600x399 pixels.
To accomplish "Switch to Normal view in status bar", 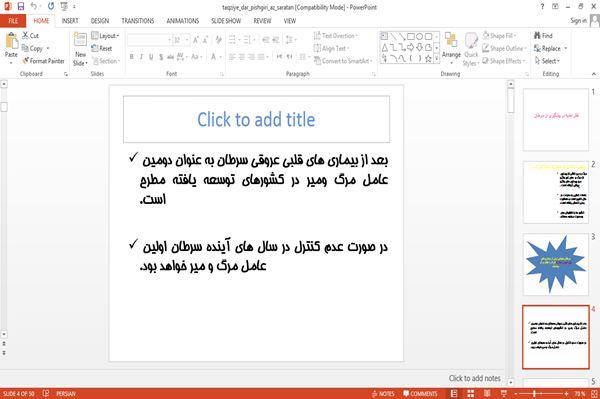I will [454, 393].
